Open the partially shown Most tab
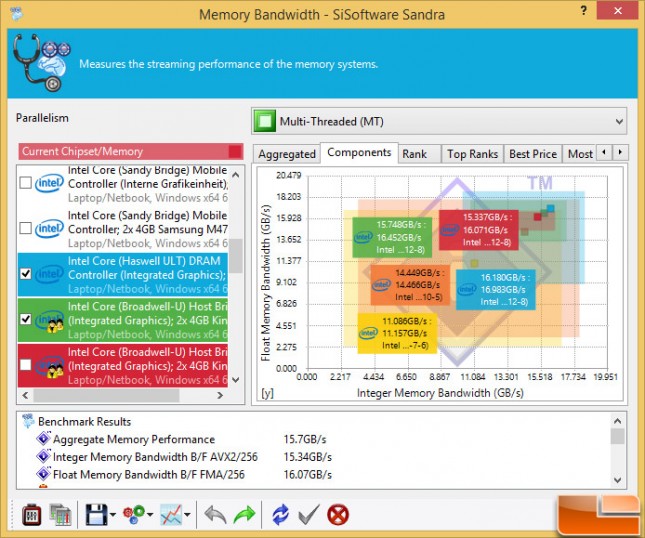This screenshot has width=645, height=538. (579, 154)
